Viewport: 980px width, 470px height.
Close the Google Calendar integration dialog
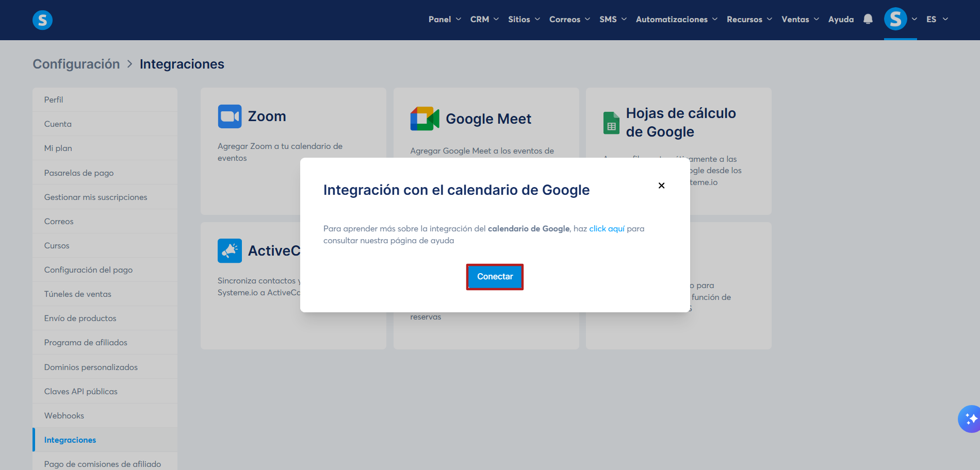coord(661,186)
